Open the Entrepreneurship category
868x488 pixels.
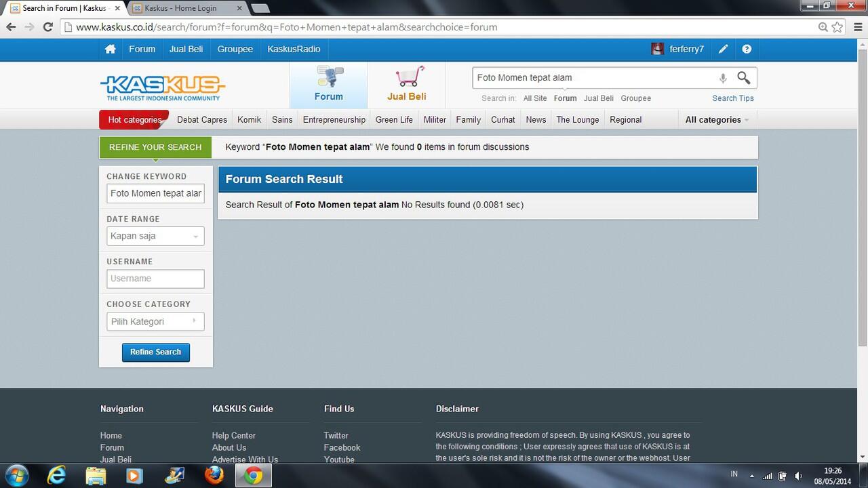point(334,120)
